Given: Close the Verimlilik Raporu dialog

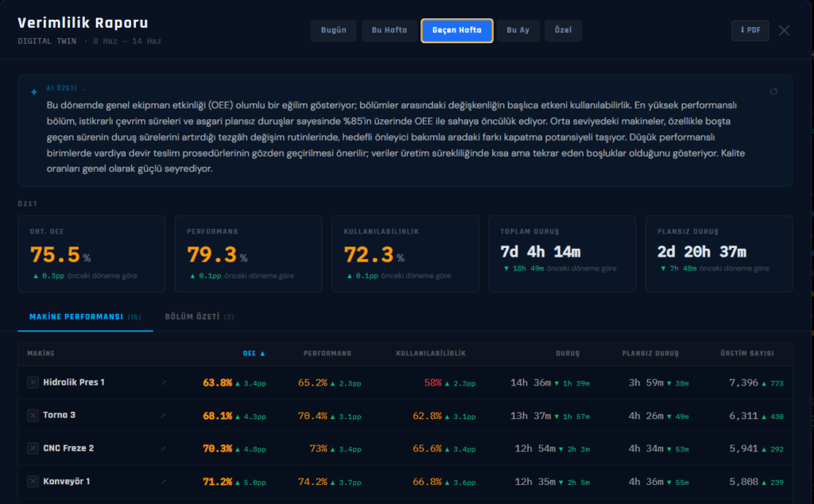Looking at the screenshot, I should pos(784,31).
